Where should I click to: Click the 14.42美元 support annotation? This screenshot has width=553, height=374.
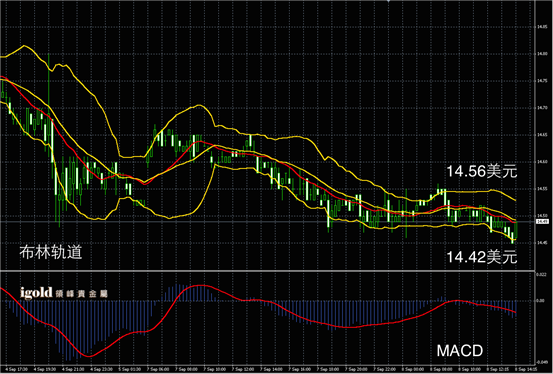tap(482, 257)
